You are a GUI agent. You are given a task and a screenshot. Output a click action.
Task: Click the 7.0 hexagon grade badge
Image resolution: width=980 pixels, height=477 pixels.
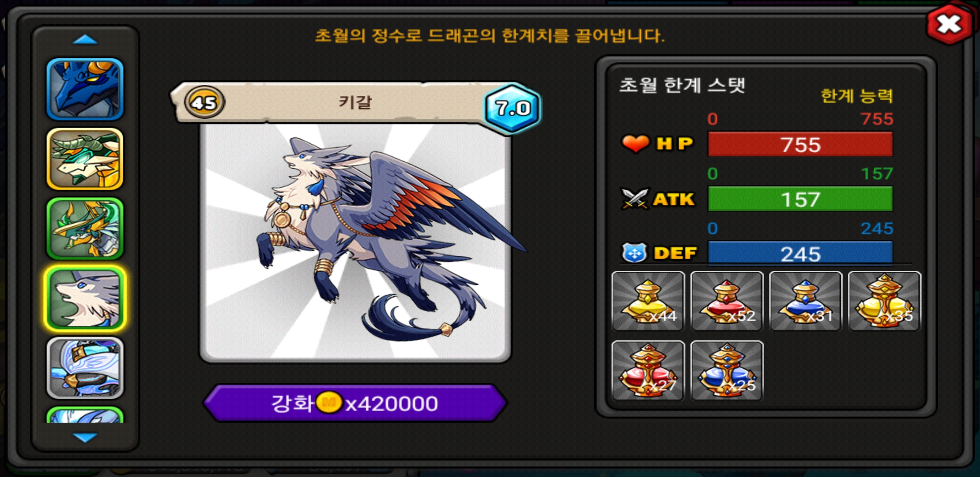(x=512, y=108)
